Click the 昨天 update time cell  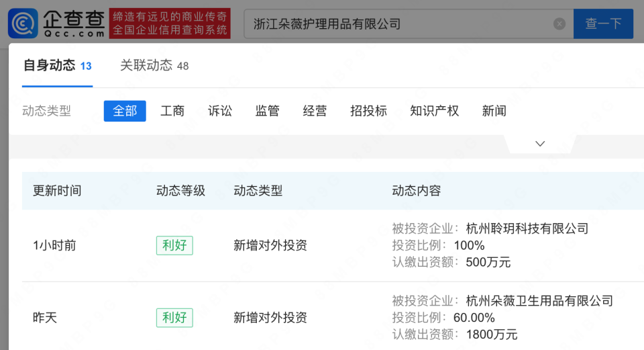pos(45,318)
